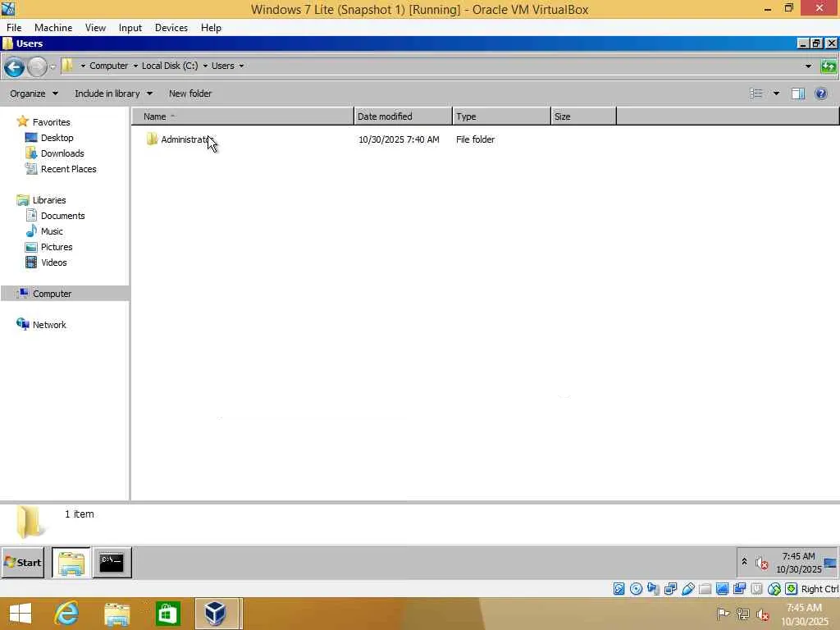Open the VirtualBox File menu
Screen dimensions: 840x630
[x=14, y=28]
